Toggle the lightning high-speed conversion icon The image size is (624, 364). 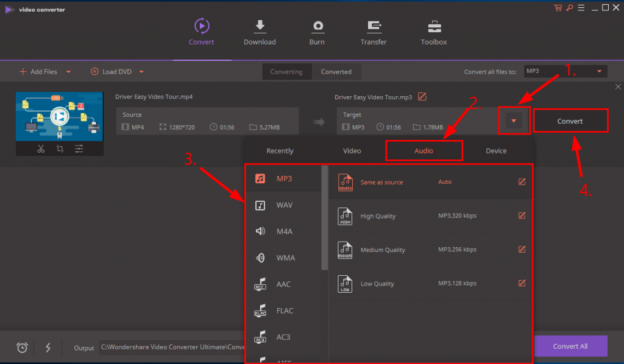coord(48,348)
